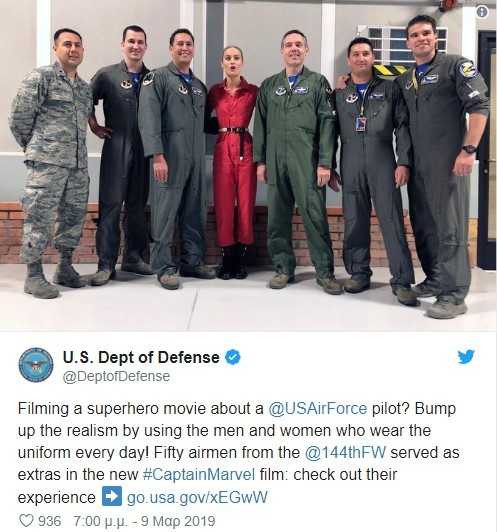Click the woman in red jumpsuit in photo
The image size is (497, 532).
tap(232, 163)
